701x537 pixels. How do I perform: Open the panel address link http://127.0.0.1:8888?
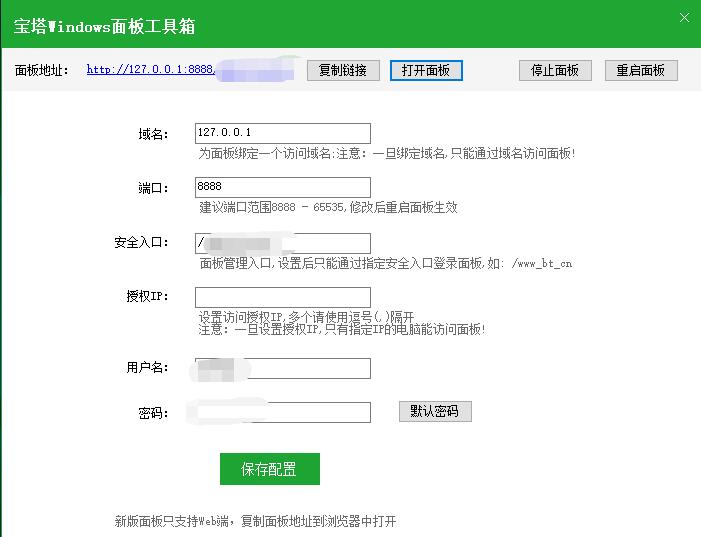tap(151, 69)
